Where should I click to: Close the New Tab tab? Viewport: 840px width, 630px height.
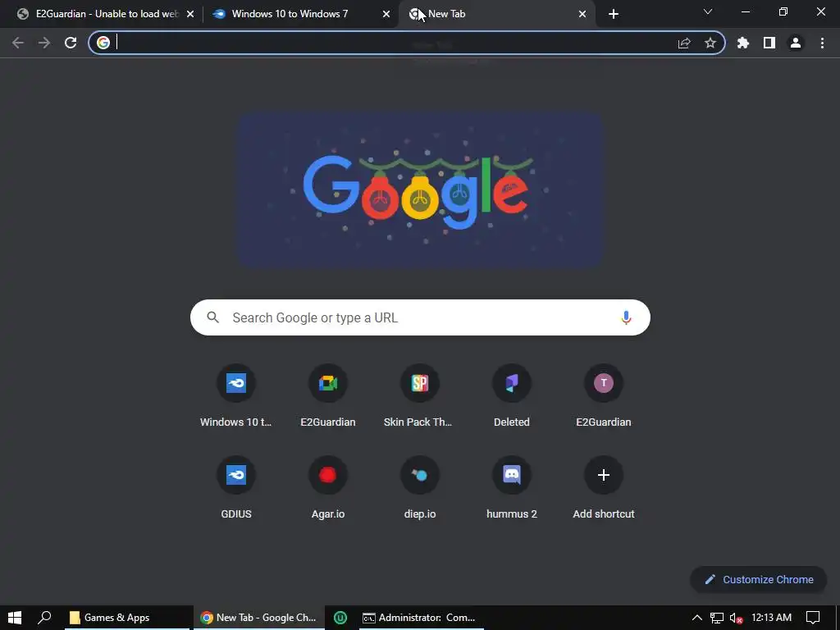[582, 14]
